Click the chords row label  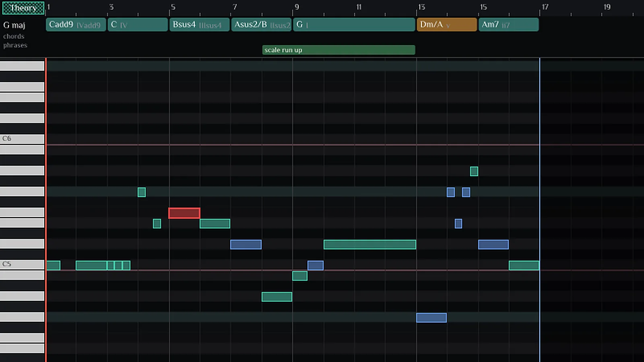coord(14,36)
